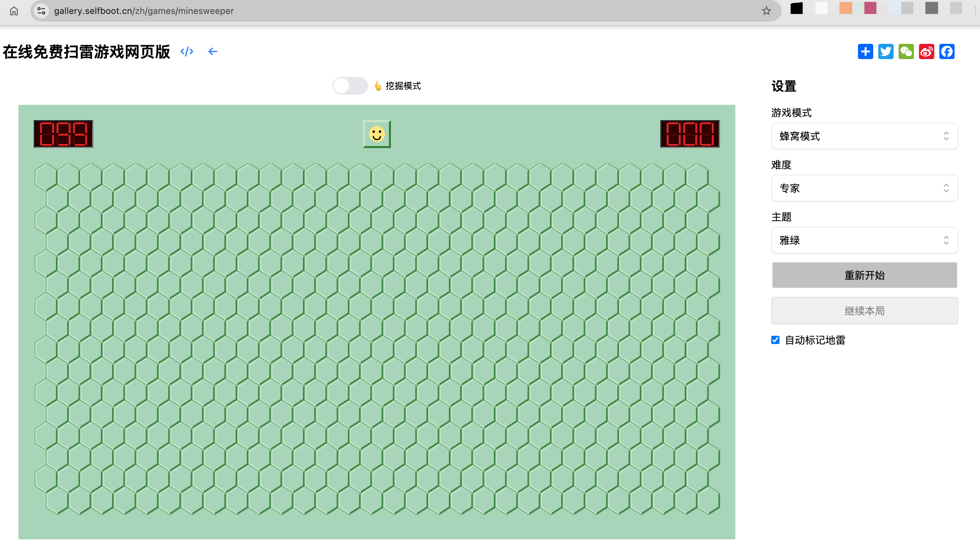This screenshot has height=547, width=980.
Task: Click the 重新开始 restart button
Action: [x=864, y=274]
